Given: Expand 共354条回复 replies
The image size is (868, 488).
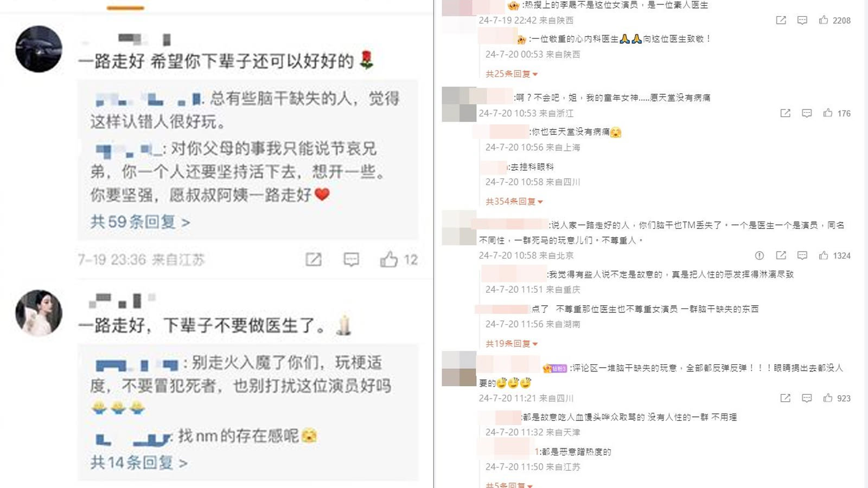Looking at the screenshot, I should click(514, 202).
